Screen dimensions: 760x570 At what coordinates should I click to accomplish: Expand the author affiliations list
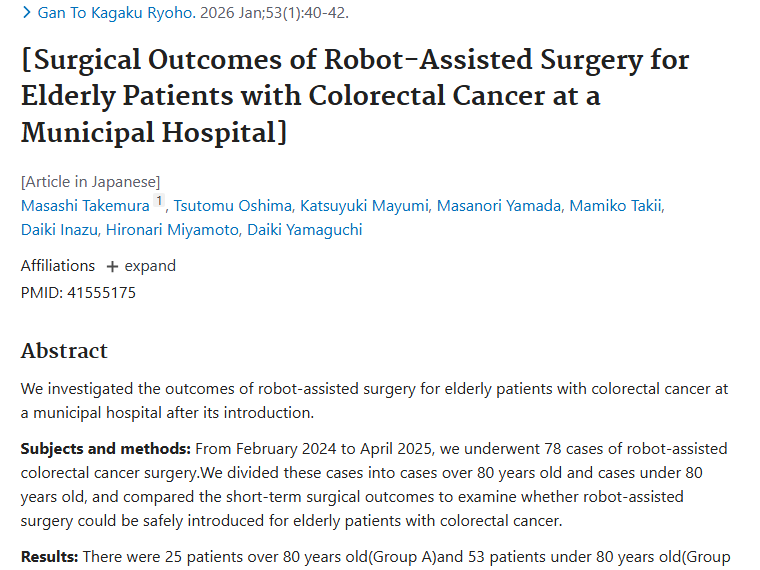coord(141,266)
